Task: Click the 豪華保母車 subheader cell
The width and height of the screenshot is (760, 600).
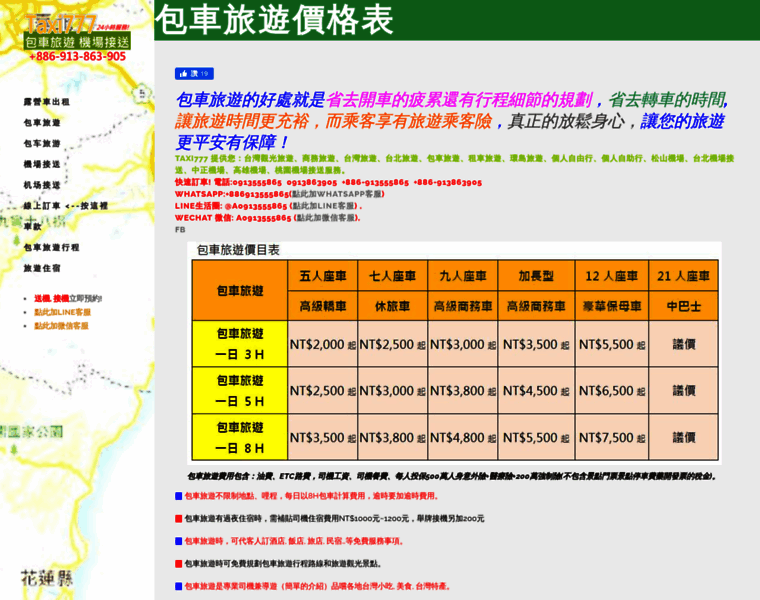Action: 612,306
